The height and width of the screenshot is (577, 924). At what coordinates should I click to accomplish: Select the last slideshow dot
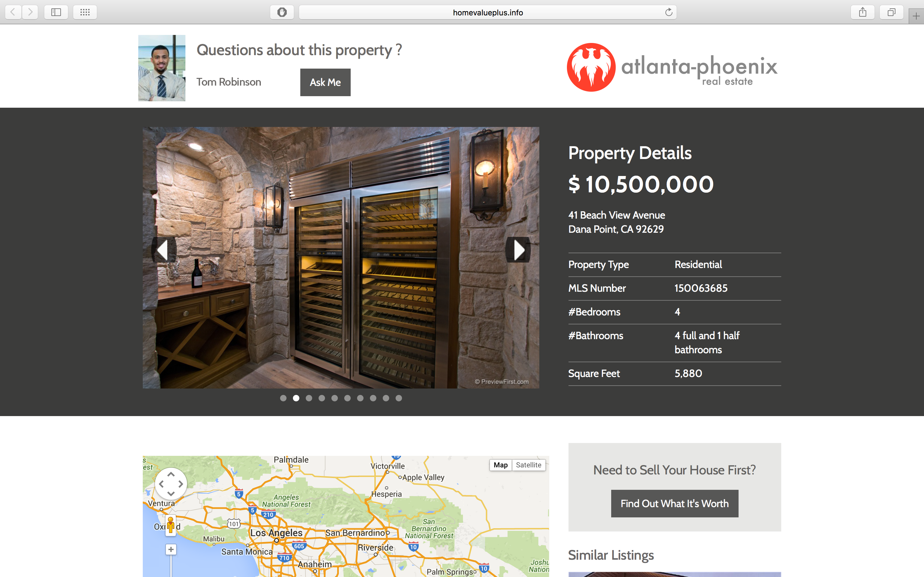[398, 398]
